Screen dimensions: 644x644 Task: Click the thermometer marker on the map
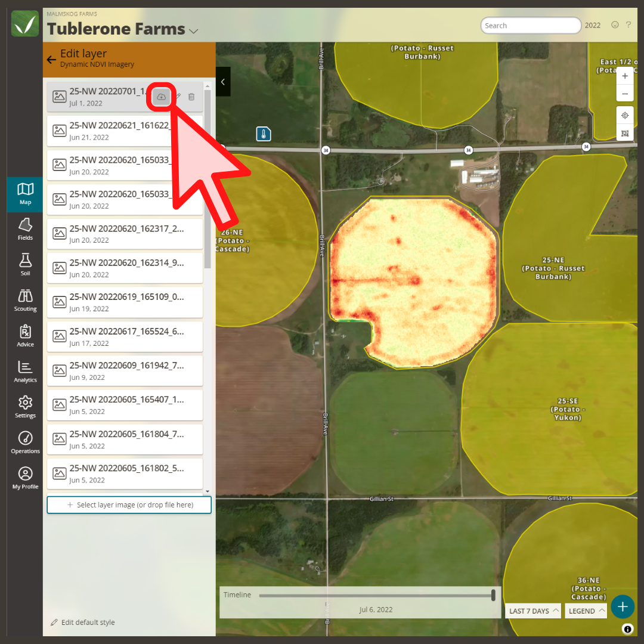click(264, 134)
